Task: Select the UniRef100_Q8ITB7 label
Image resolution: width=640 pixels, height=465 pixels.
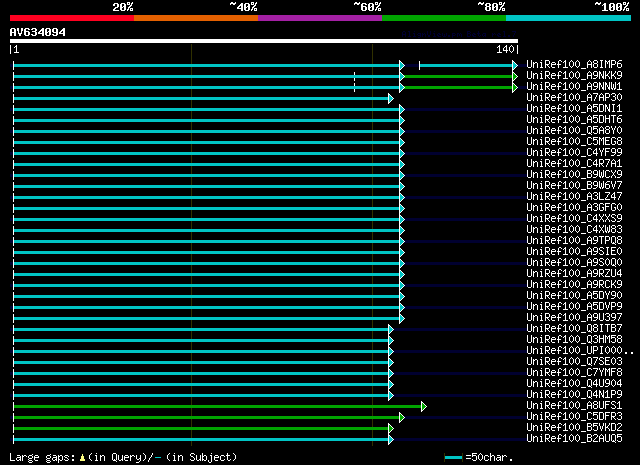Action: (574, 329)
